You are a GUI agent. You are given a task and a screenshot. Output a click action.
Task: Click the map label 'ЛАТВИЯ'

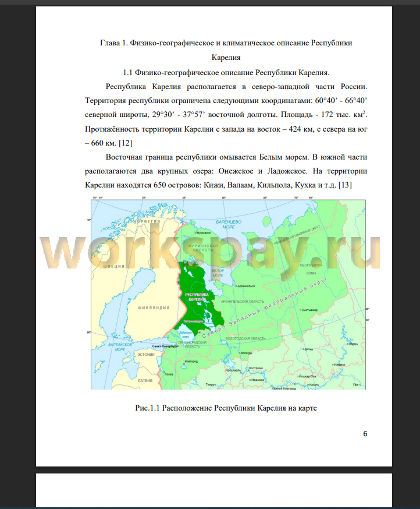145,380
